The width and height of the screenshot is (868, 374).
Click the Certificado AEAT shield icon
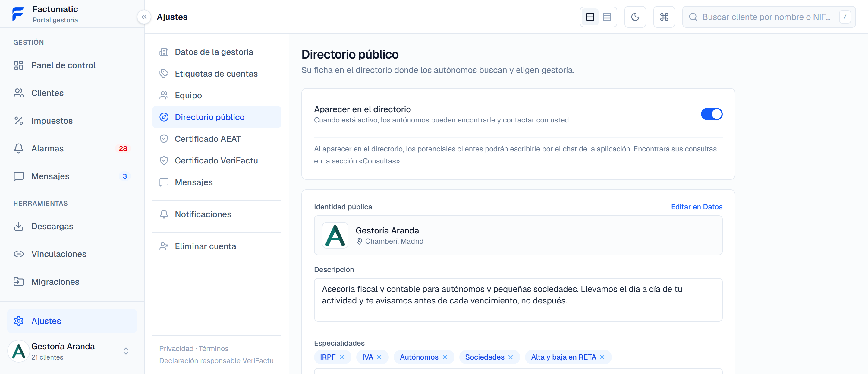(164, 139)
